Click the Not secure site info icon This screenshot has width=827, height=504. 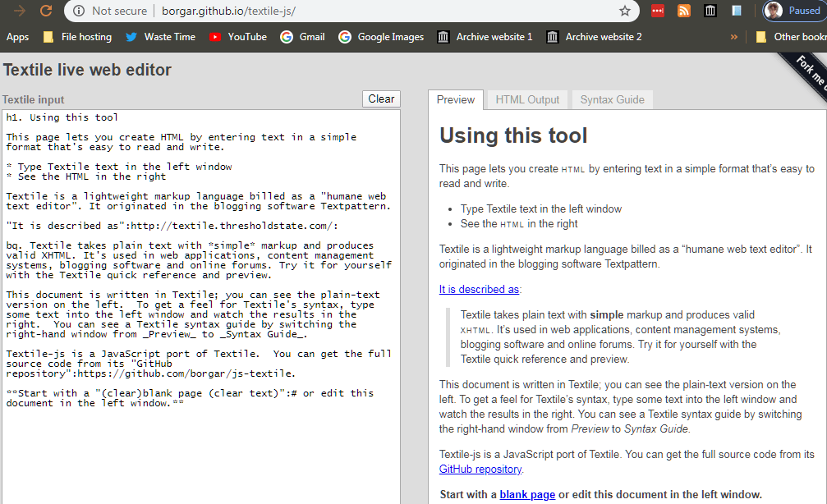click(x=79, y=11)
